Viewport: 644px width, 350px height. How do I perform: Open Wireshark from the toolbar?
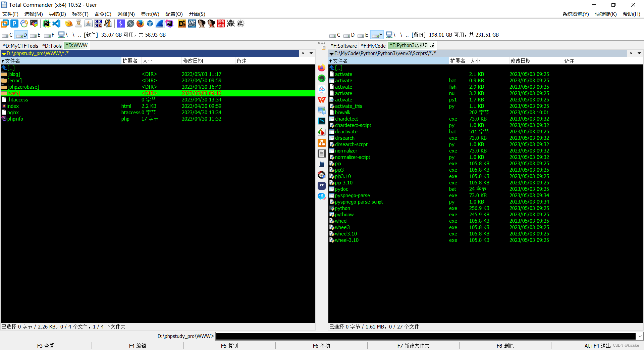[x=160, y=24]
